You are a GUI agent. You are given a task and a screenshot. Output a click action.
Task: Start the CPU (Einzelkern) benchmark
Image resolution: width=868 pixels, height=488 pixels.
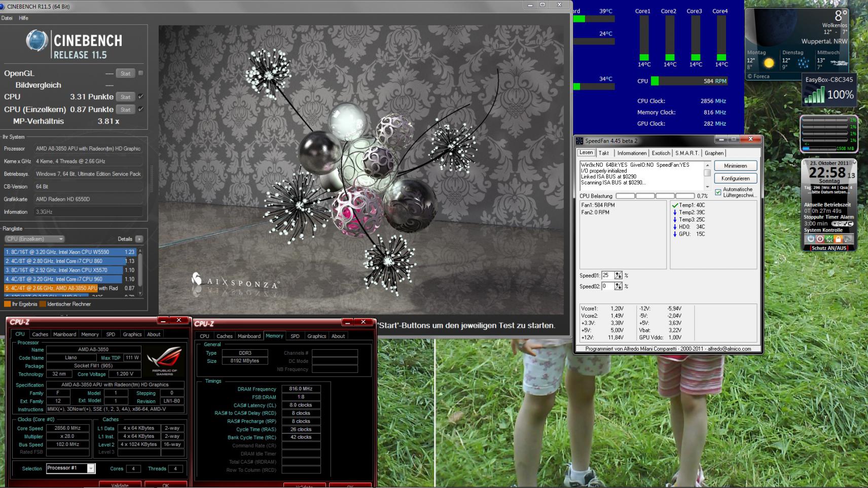coord(125,109)
